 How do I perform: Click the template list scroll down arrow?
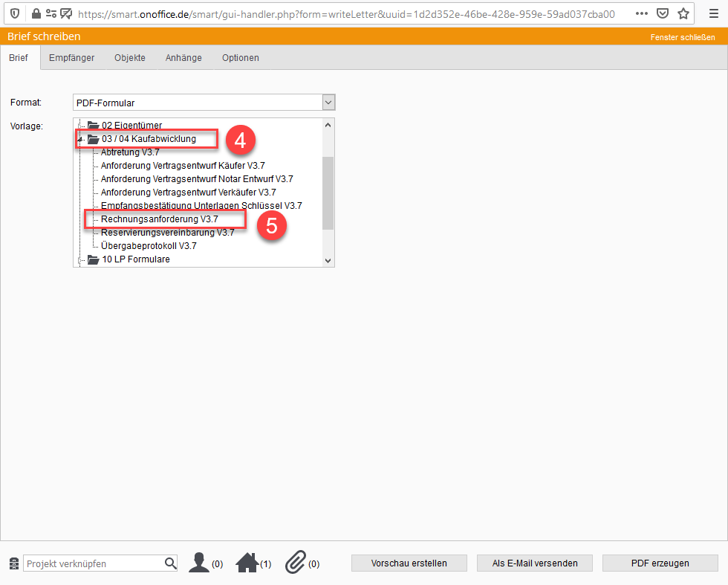pyautogui.click(x=328, y=261)
